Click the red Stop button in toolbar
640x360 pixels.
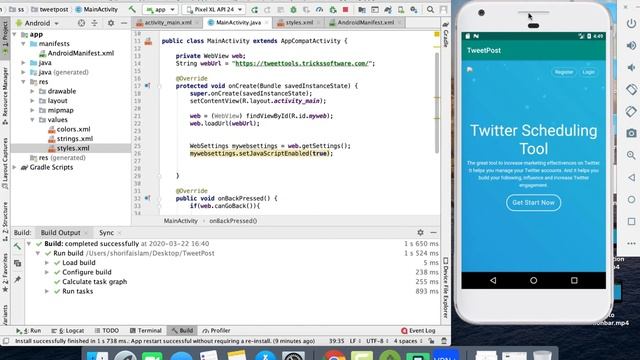point(346,9)
